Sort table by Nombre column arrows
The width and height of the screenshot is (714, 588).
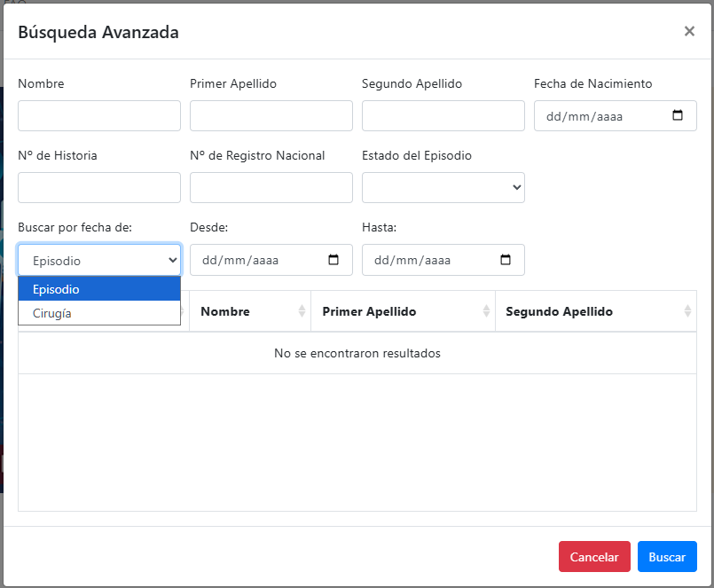pyautogui.click(x=302, y=311)
